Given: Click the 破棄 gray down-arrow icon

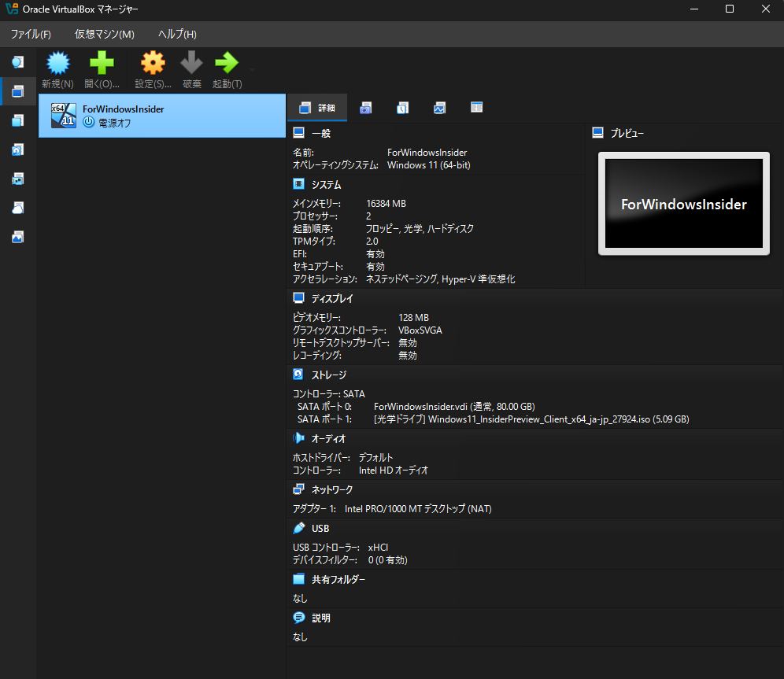Looking at the screenshot, I should pyautogui.click(x=191, y=63).
